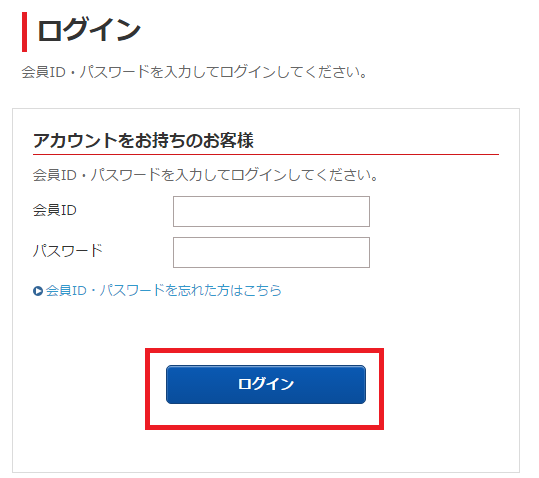The width and height of the screenshot is (539, 478).
Task: Click the instruction text inside the account panel
Action: tap(206, 175)
